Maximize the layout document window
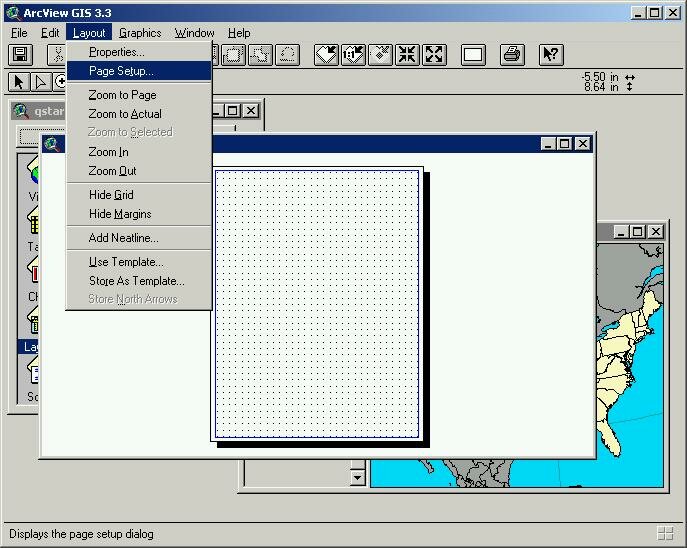This screenshot has width=687, height=548. (x=564, y=144)
